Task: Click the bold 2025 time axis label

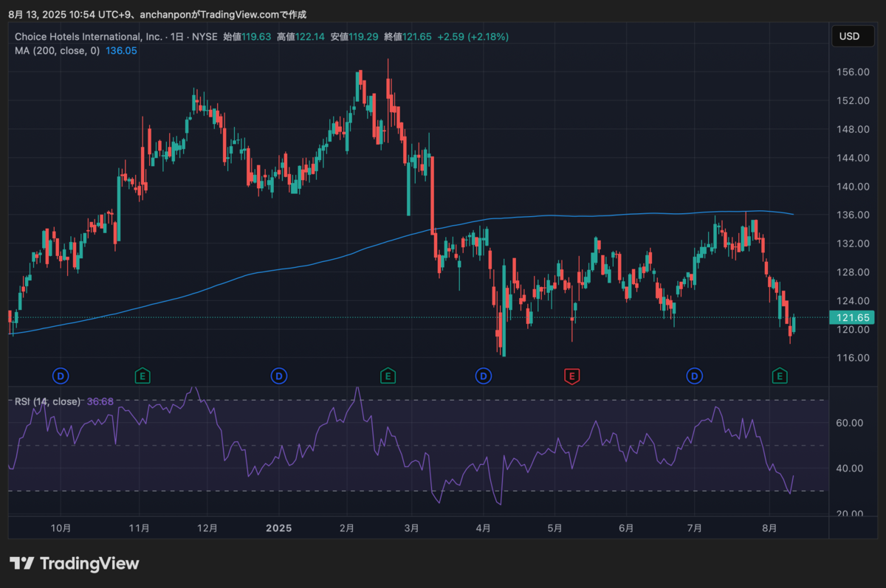Action: tap(279, 528)
